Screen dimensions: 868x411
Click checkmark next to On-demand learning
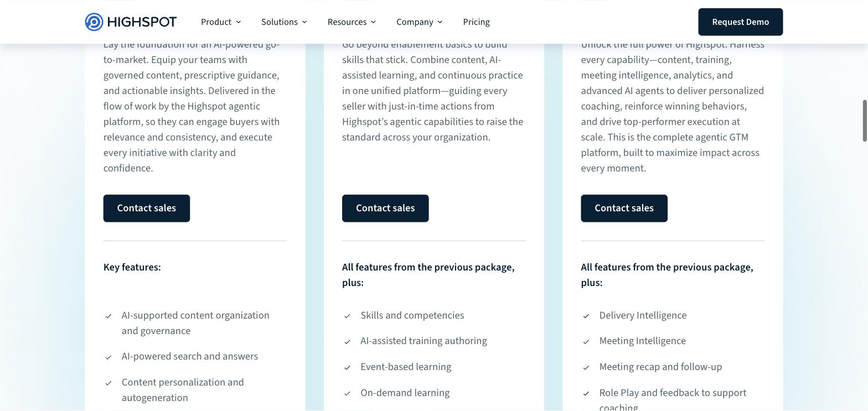point(347,394)
